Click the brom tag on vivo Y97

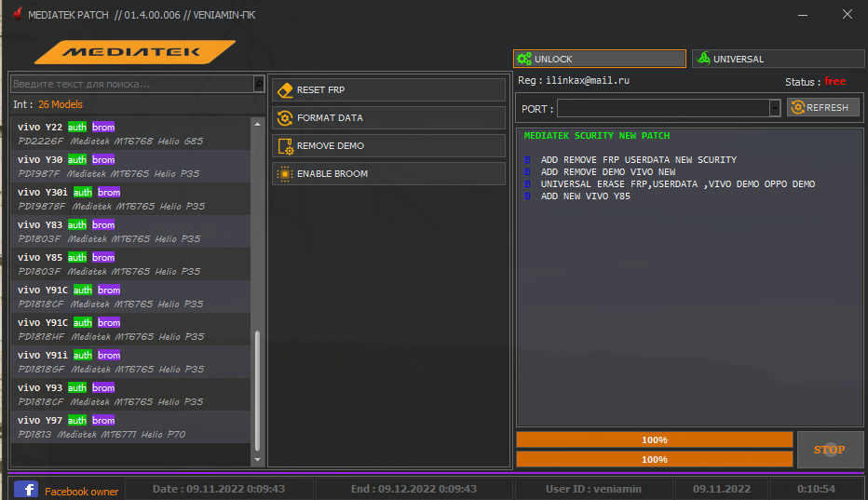(103, 420)
